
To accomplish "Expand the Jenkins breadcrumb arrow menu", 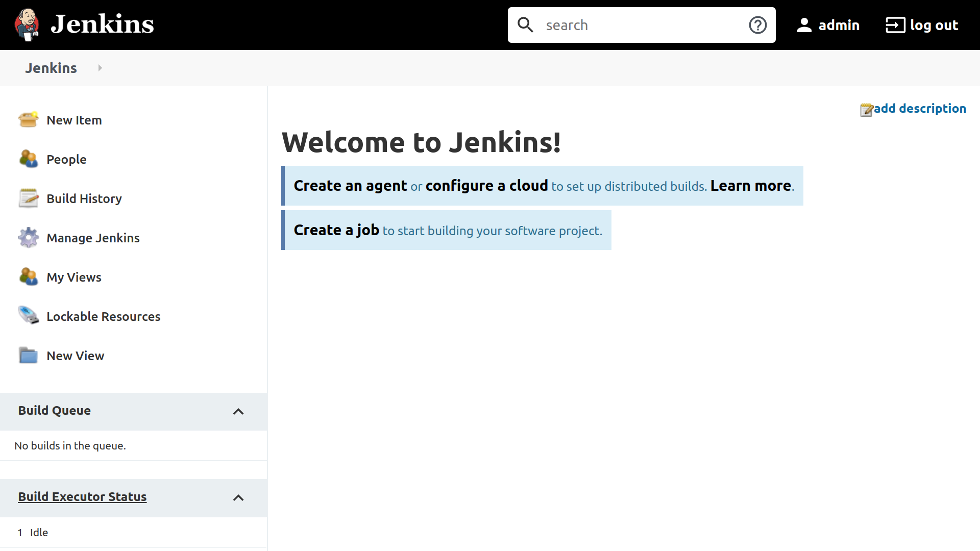I will tap(100, 68).
